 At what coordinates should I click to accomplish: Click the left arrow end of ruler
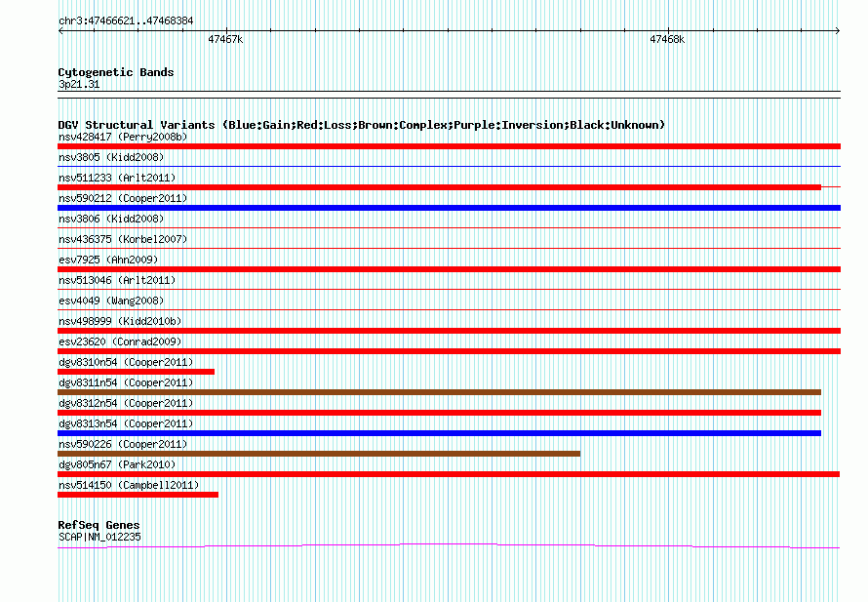[x=60, y=31]
